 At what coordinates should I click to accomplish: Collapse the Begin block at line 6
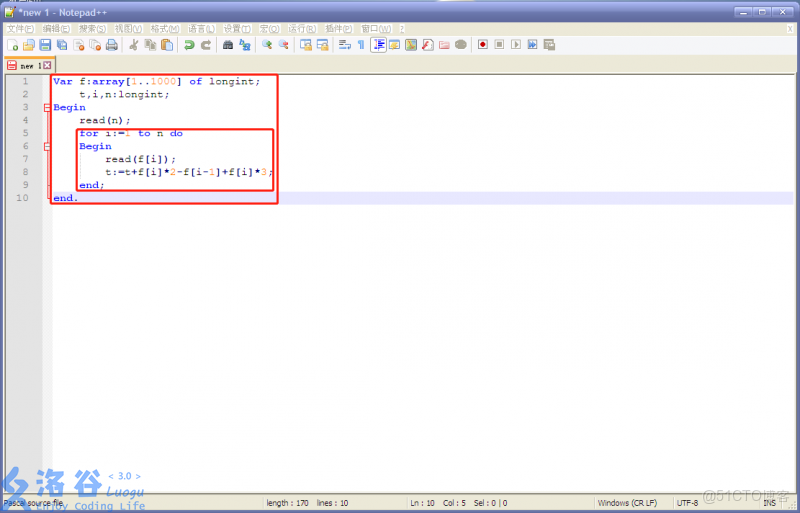coord(47,146)
